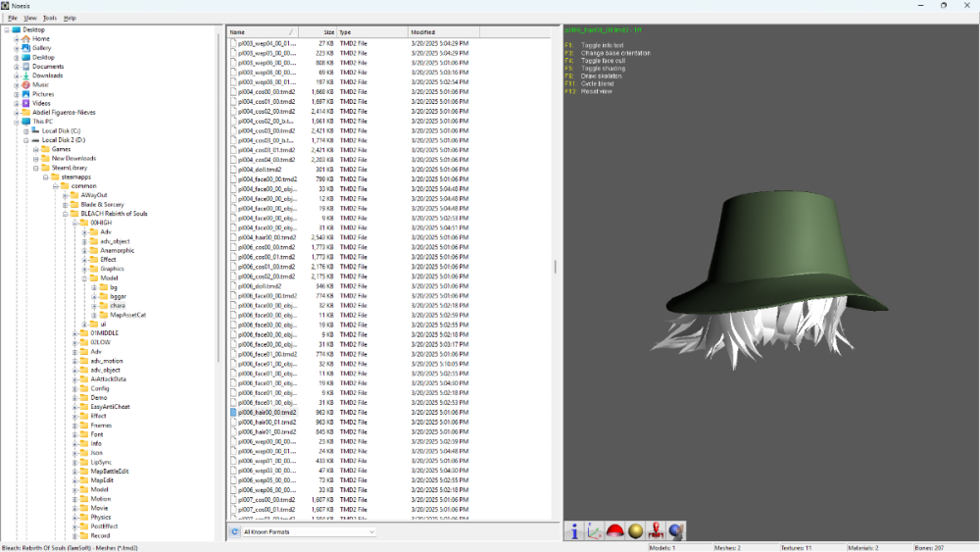Click the blue info toggle icon
The width and height of the screenshot is (980, 552).
[573, 530]
